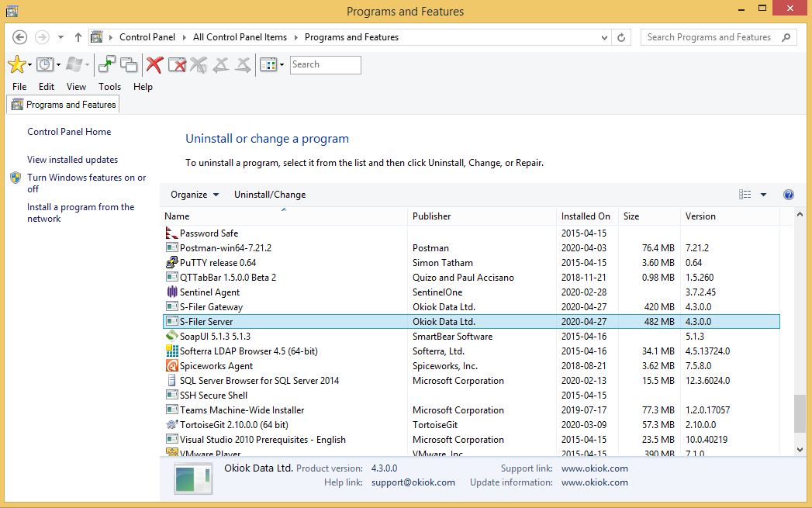
Task: Click the large red X close tab icon
Action: point(154,64)
